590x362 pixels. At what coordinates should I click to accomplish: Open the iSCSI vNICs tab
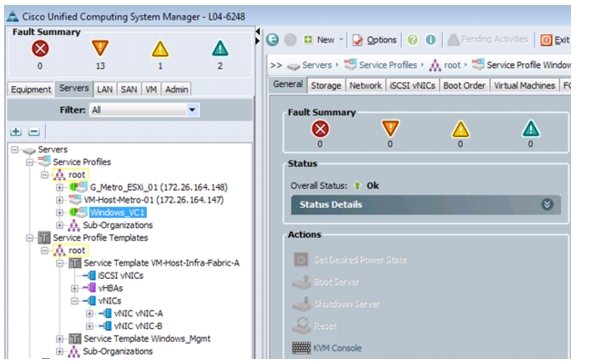pos(412,86)
